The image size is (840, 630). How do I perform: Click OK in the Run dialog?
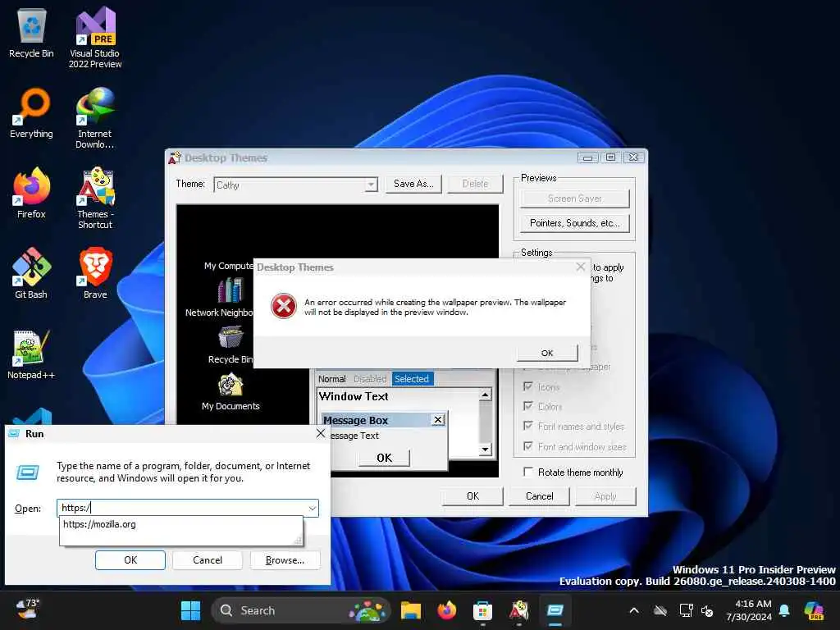point(130,559)
